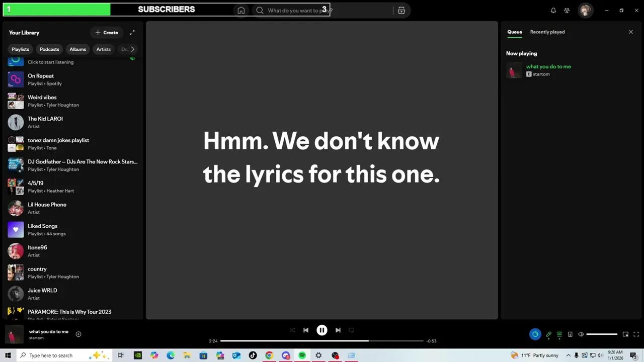Open PARAMORE: This is Why Tour 2023

click(x=73, y=313)
